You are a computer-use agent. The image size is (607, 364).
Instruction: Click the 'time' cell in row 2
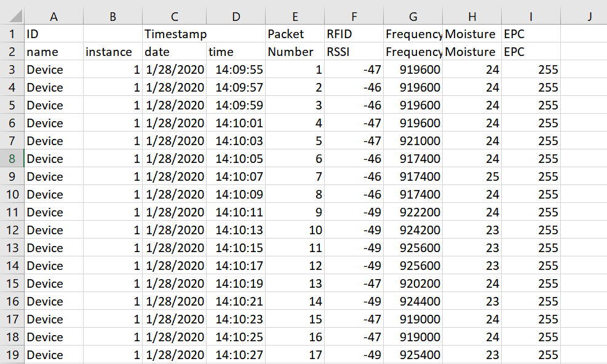coord(236,52)
